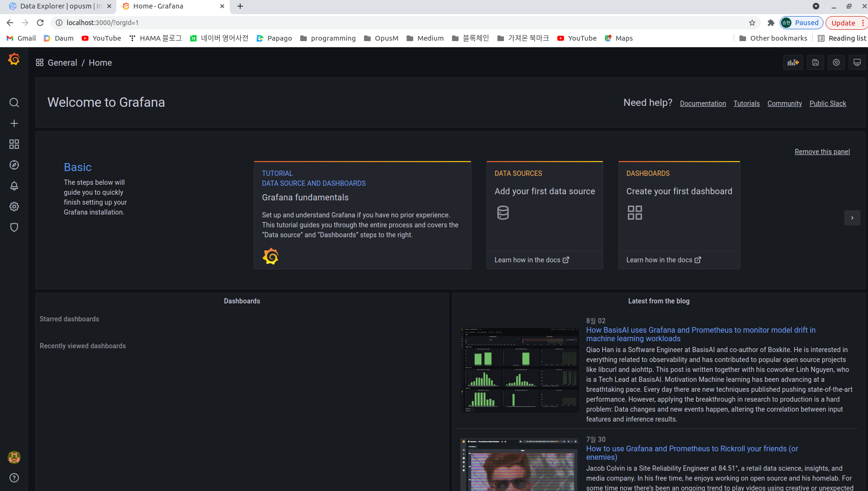Open the Maps bookmark
This screenshot has height=491, width=868.
pyautogui.click(x=618, y=38)
